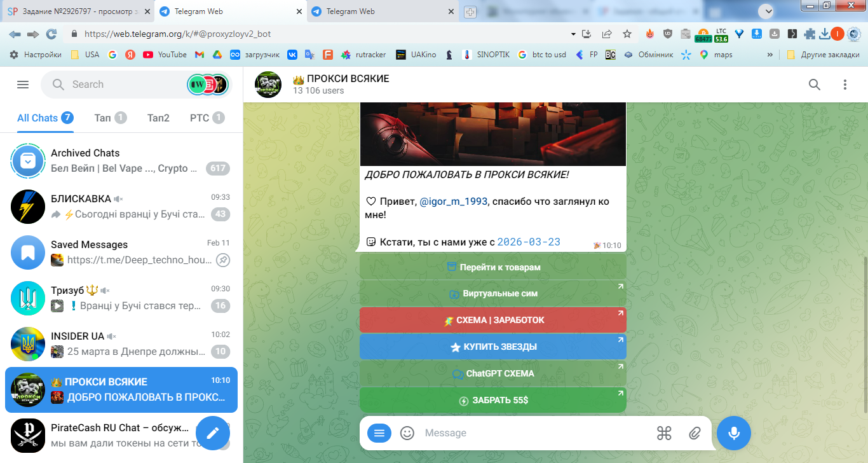The height and width of the screenshot is (463, 868).
Task: Go back in the browser
Action: 15,34
